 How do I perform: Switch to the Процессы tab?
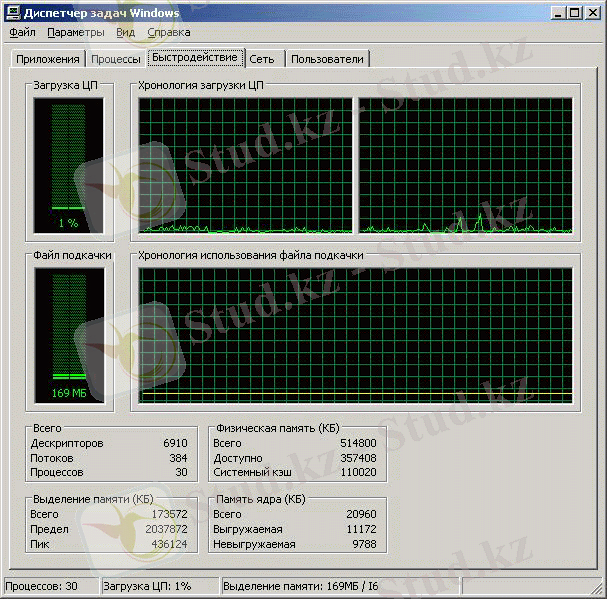(116, 59)
